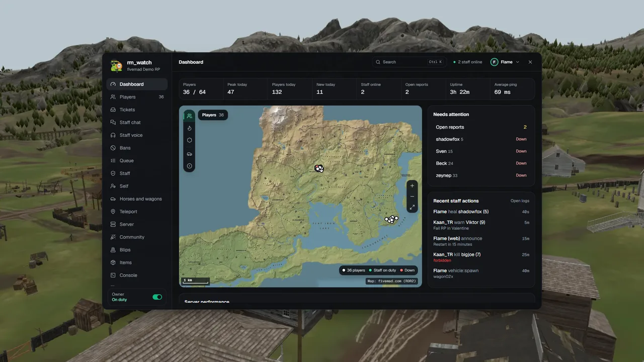Open the Dashboard menu item
This screenshot has height=362, width=644.
137,84
